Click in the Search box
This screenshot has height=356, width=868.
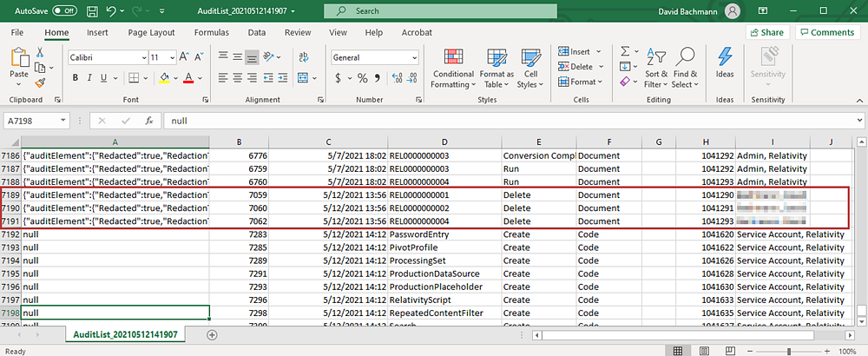pos(440,11)
